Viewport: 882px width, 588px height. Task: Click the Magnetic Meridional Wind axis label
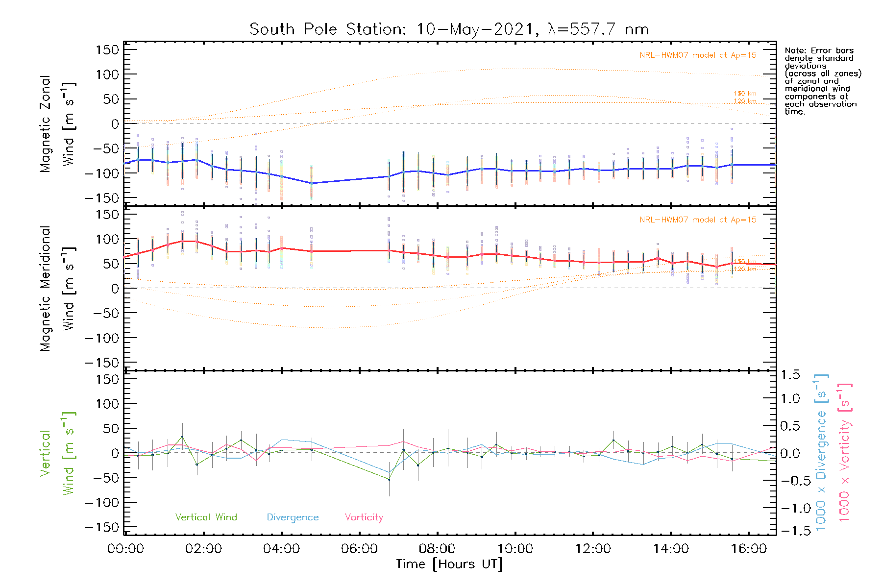tap(57, 289)
